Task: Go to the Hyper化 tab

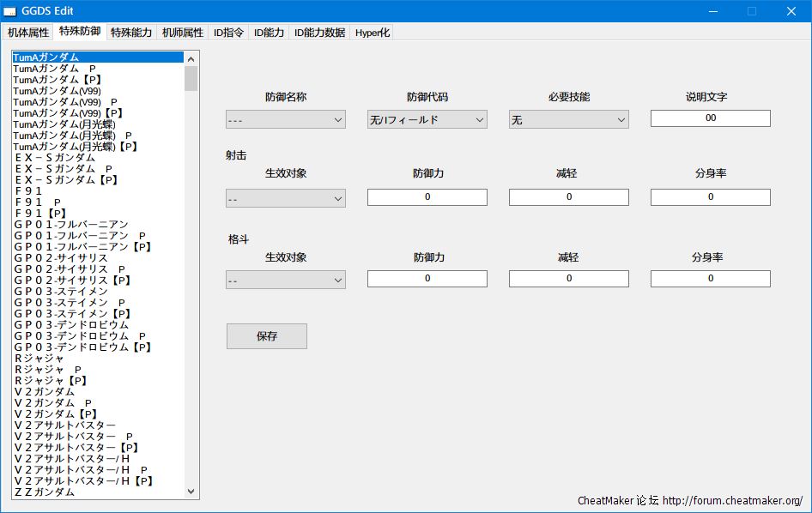Action: pyautogui.click(x=373, y=33)
